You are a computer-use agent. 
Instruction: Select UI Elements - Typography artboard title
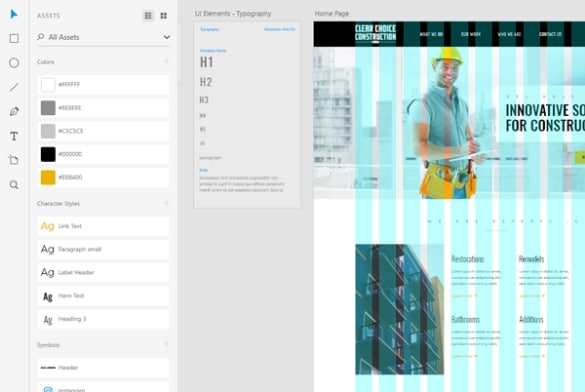click(x=233, y=14)
